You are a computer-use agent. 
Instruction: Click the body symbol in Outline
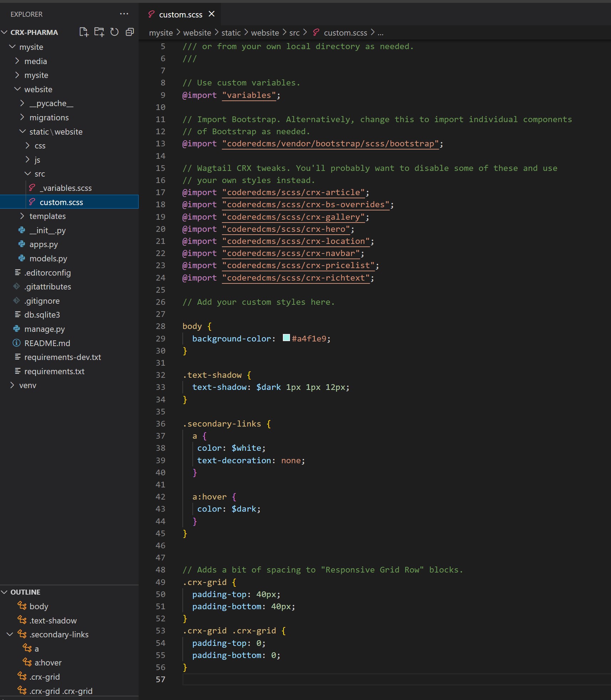(38, 606)
